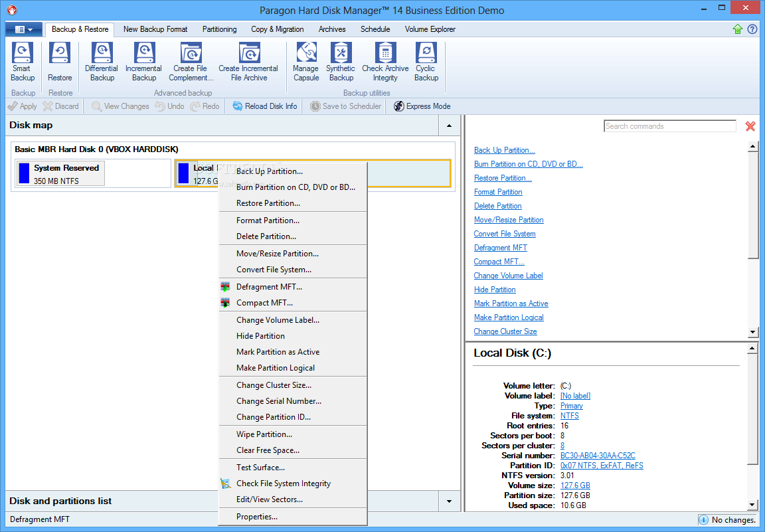Start a Differential Backup
Viewport: 765px width, 532px height.
[102, 62]
